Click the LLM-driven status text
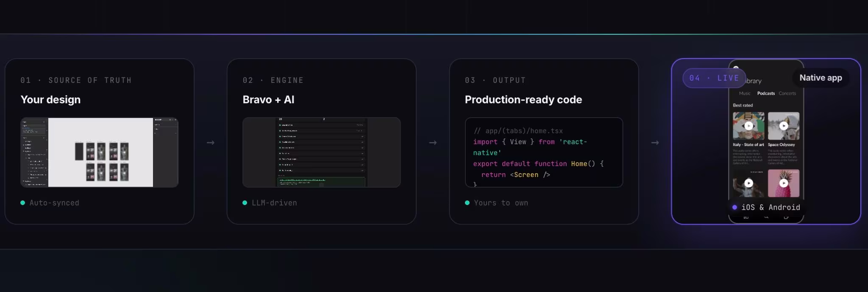This screenshot has width=868, height=292. pos(274,203)
